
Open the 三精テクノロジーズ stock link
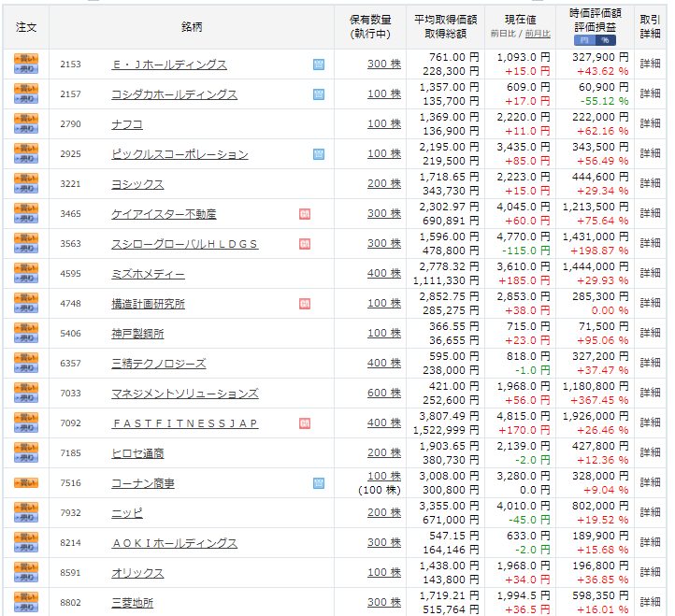tap(159, 364)
